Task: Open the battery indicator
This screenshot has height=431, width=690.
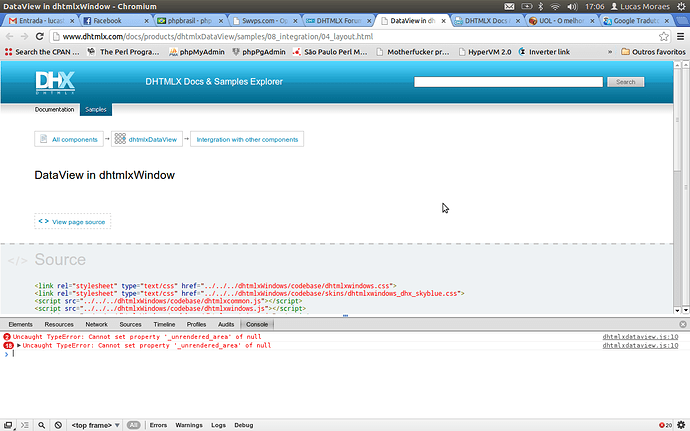Action: (526, 6)
